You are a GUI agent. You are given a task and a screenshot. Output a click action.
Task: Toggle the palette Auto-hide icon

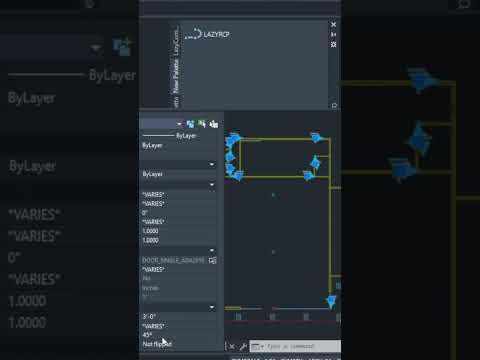coord(333,34)
